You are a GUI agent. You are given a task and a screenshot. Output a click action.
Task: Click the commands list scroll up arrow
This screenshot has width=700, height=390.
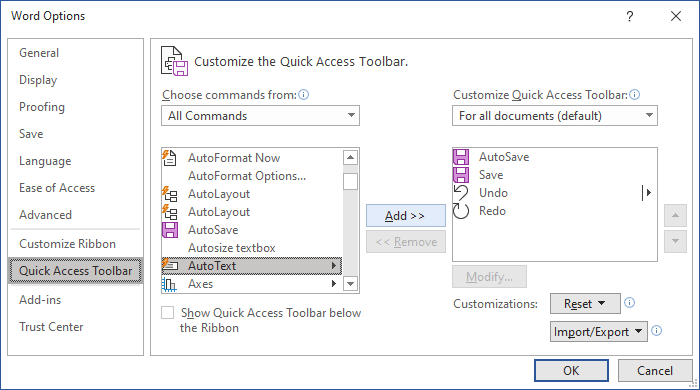[350, 157]
